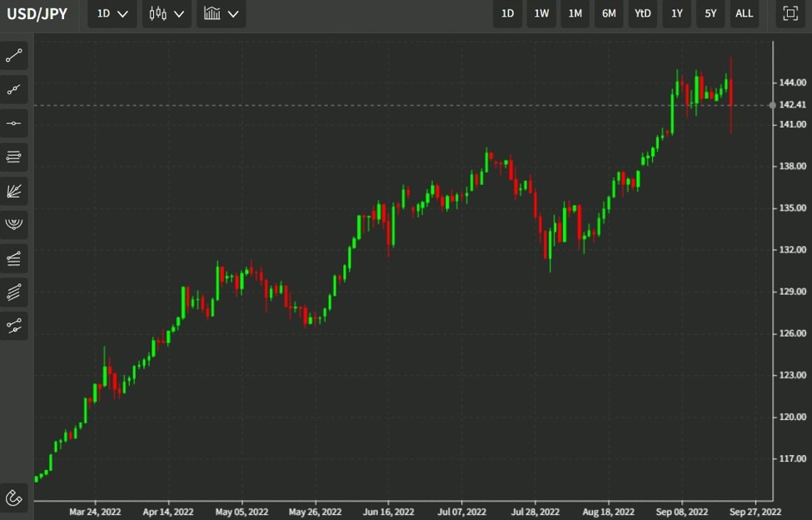Select the trend line drawing tool
This screenshot has height=520, width=812.
coord(13,55)
